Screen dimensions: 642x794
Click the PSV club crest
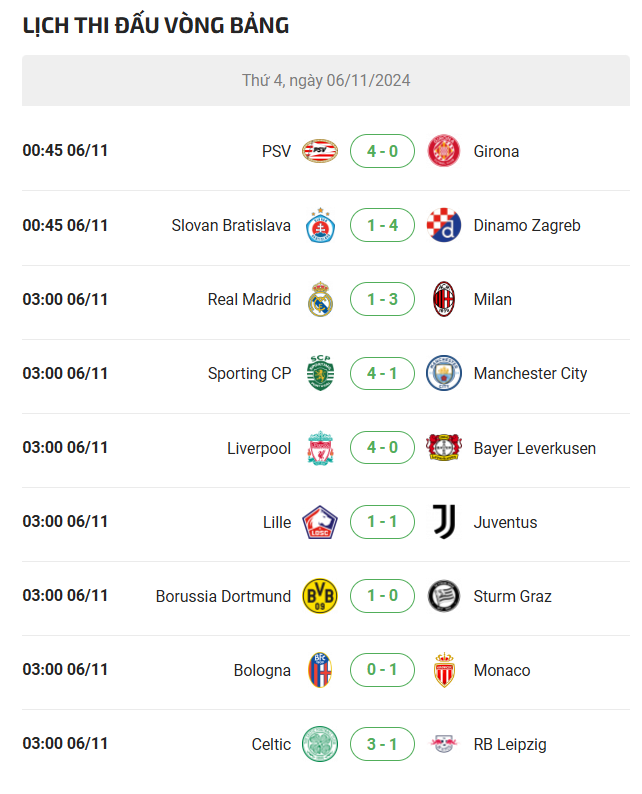tap(320, 151)
